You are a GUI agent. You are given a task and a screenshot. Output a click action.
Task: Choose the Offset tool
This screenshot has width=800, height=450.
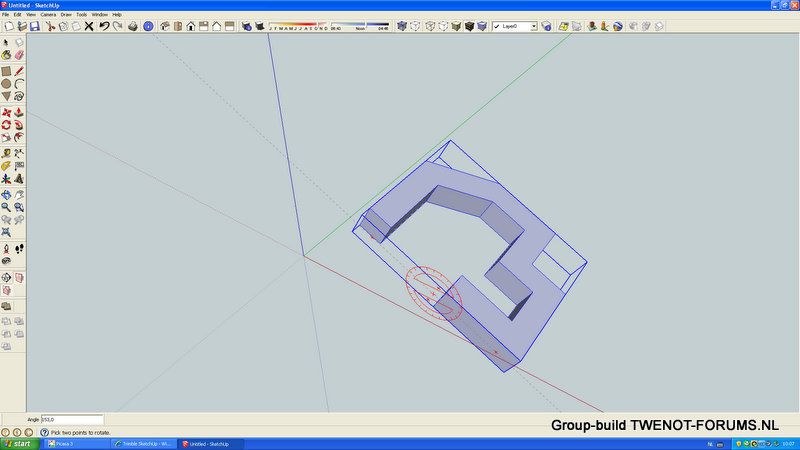pyautogui.click(x=19, y=138)
